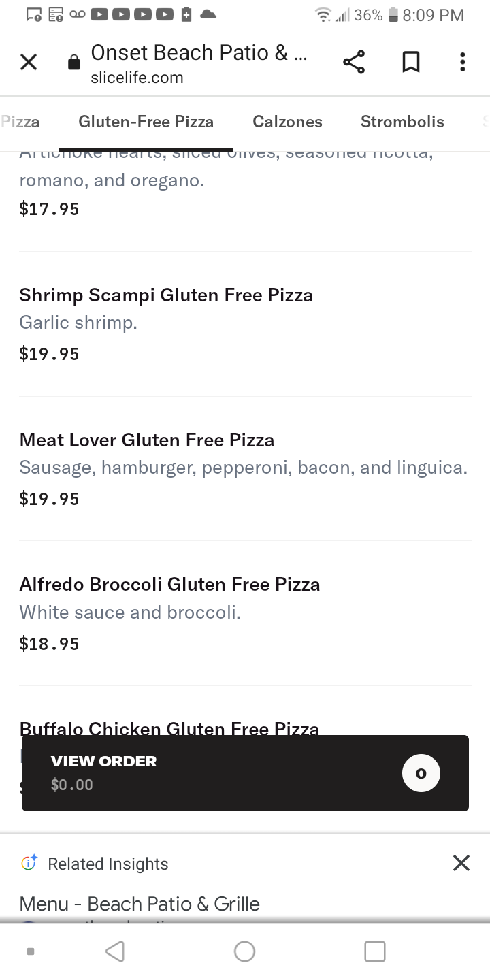The width and height of the screenshot is (490, 980).
Task: Go to the partially visible Pizza tab
Action: tap(20, 122)
